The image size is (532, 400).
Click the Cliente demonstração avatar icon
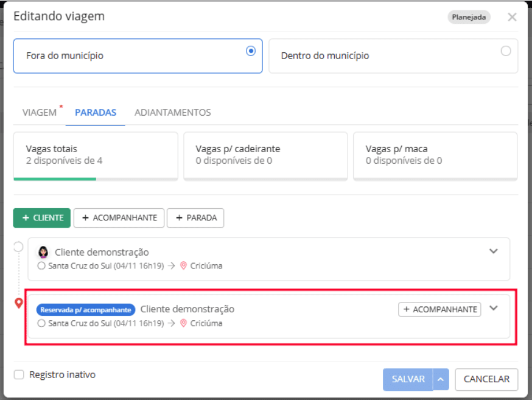pos(43,250)
